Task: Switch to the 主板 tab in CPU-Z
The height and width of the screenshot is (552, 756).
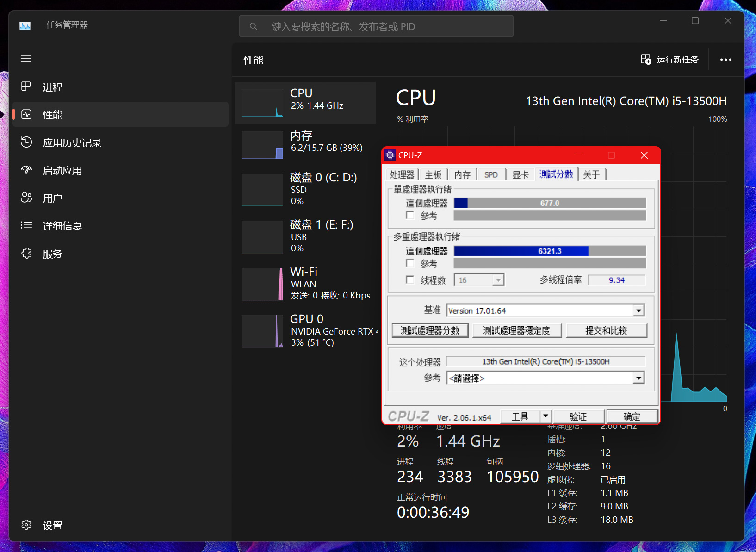Action: point(434,174)
